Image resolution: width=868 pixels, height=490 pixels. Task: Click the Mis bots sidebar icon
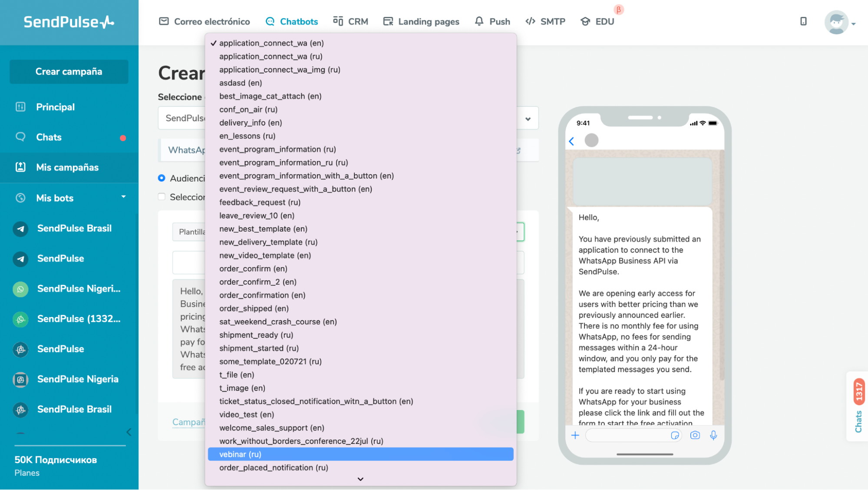(20, 198)
